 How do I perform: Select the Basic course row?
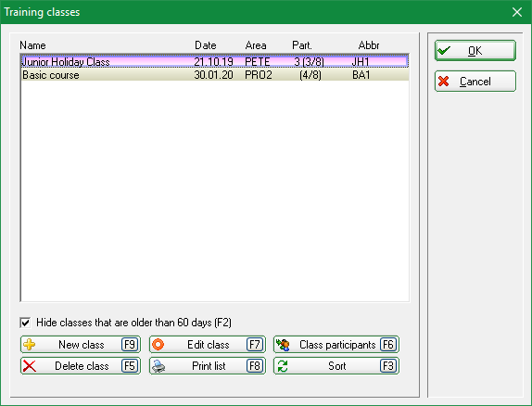click(x=215, y=75)
